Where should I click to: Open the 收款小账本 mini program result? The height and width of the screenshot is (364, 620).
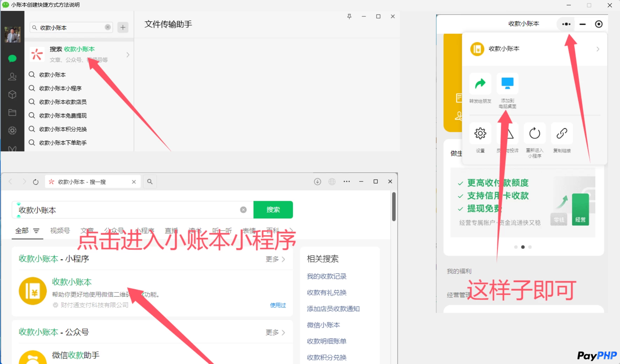(x=72, y=282)
